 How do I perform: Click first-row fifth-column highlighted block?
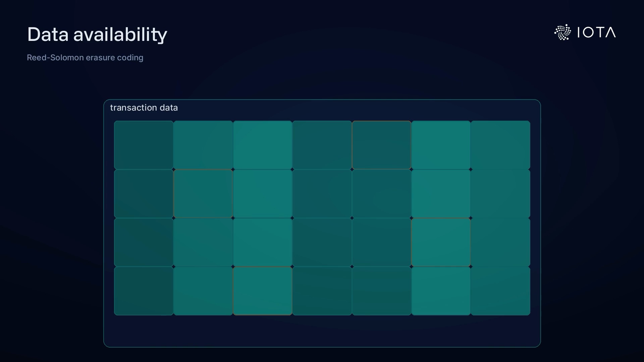[x=381, y=145]
